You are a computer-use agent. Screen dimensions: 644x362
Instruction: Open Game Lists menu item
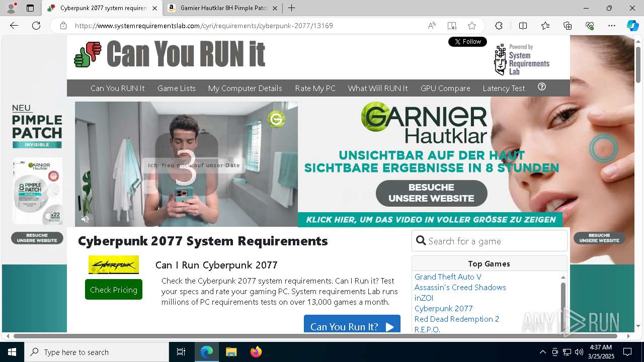(x=176, y=88)
